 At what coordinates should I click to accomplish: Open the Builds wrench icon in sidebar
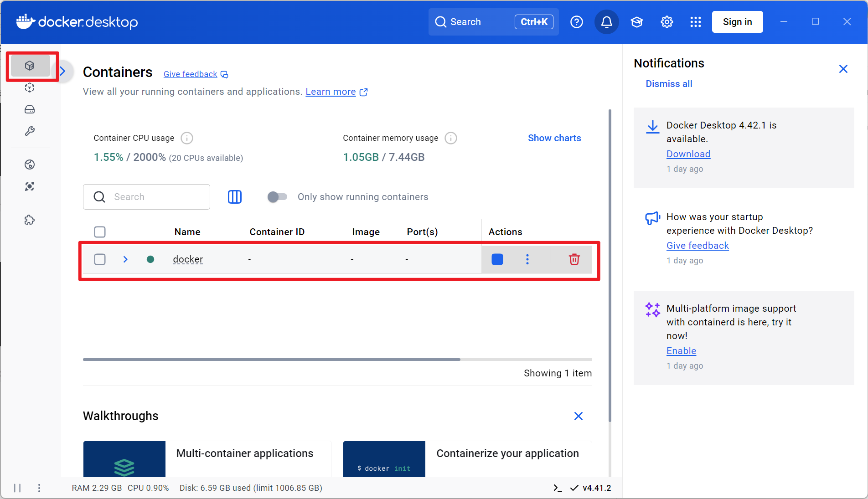pos(30,131)
